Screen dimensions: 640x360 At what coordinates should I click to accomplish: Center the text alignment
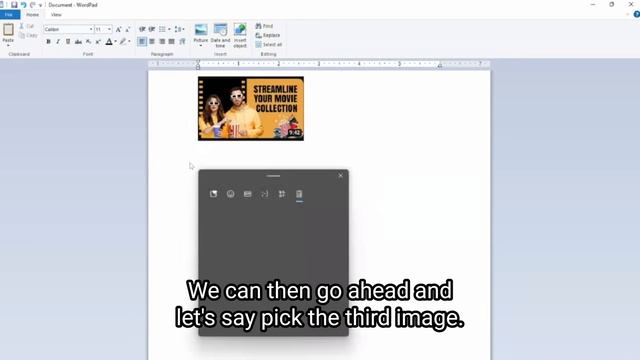(152, 42)
